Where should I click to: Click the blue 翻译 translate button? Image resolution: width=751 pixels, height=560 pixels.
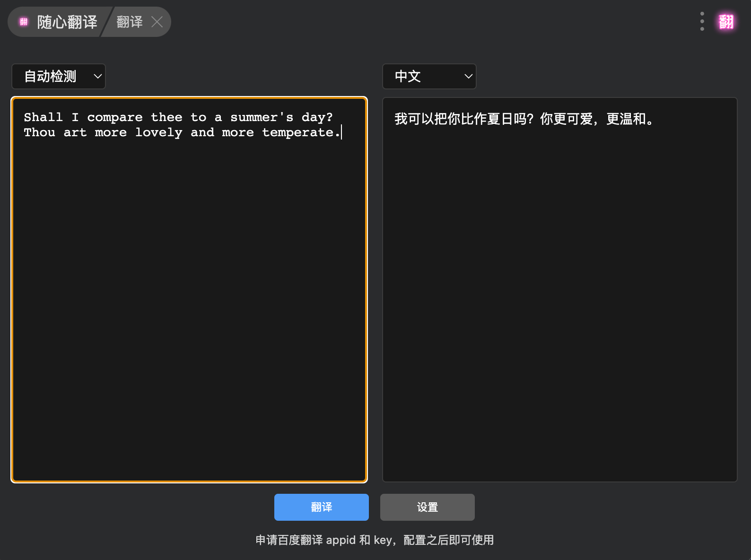(322, 507)
